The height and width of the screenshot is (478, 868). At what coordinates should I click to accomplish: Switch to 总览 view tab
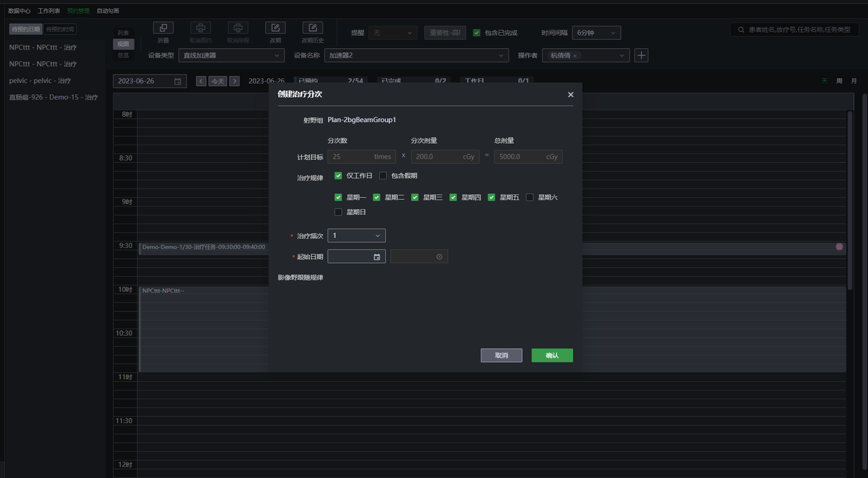pyautogui.click(x=123, y=56)
